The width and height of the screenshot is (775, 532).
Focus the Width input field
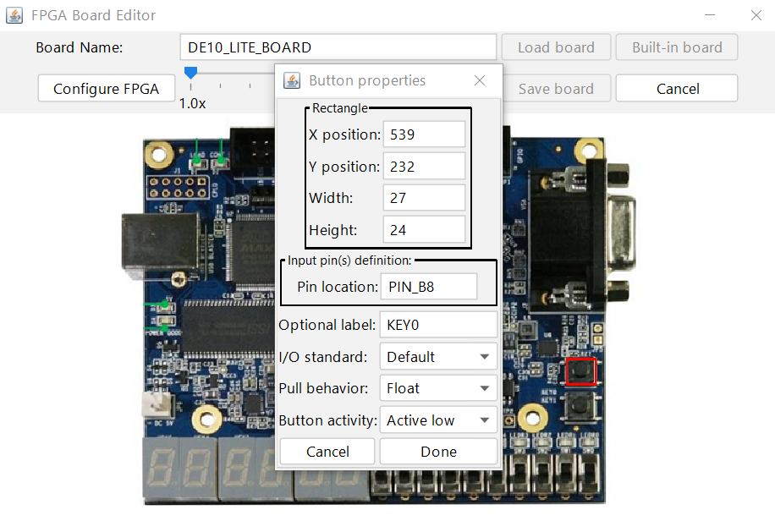(x=424, y=198)
